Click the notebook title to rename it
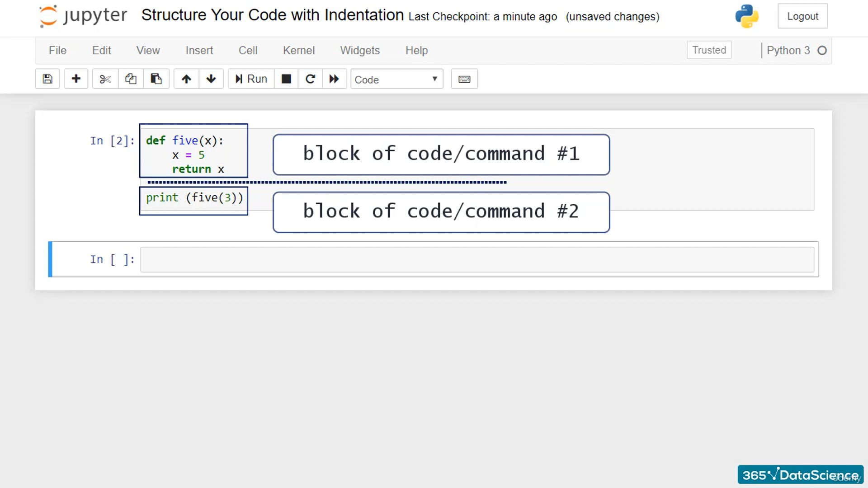The image size is (868, 488). coord(272,15)
